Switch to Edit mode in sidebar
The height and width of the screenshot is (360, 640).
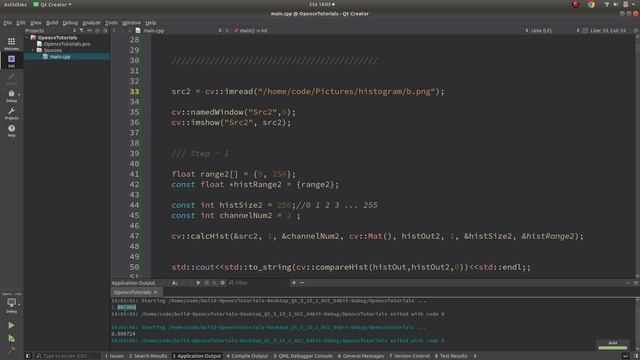11,61
